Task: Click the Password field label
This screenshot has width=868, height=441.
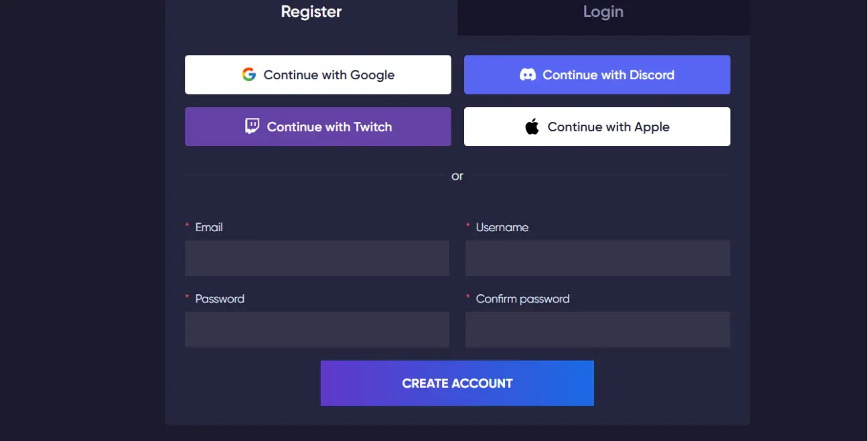Action: click(x=220, y=299)
